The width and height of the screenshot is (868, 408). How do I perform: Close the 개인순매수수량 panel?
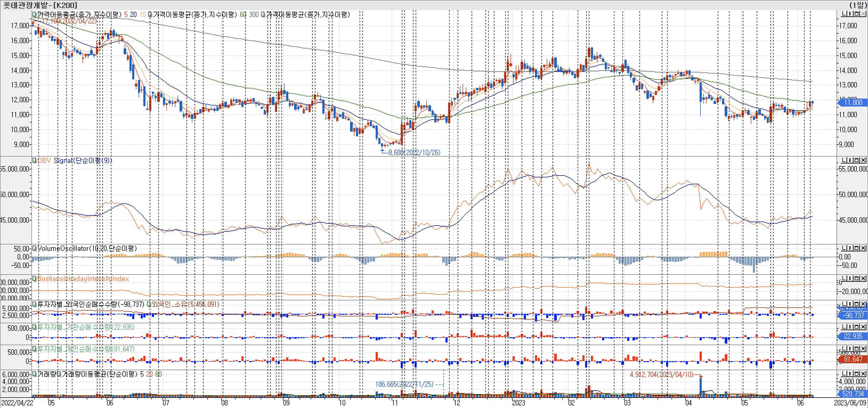(x=863, y=349)
